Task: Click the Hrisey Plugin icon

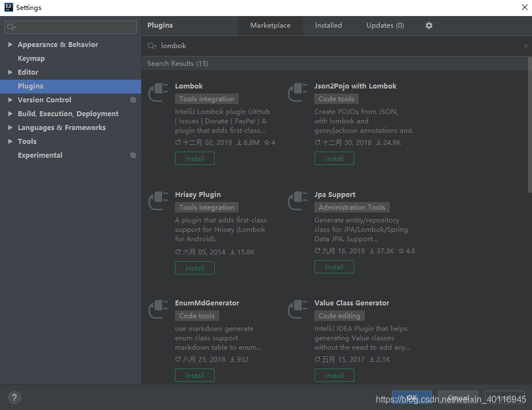Action: tap(158, 201)
